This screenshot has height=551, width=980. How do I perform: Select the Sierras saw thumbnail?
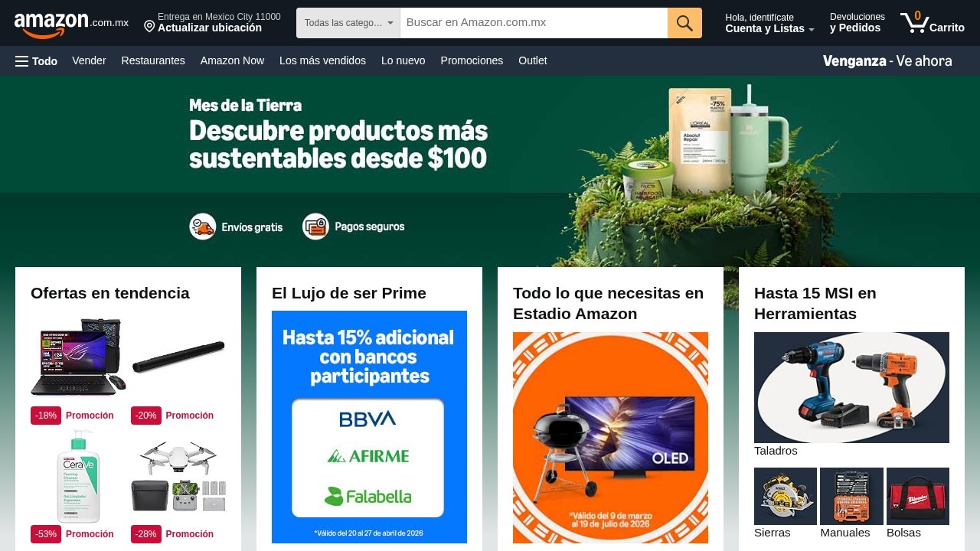pos(786,496)
